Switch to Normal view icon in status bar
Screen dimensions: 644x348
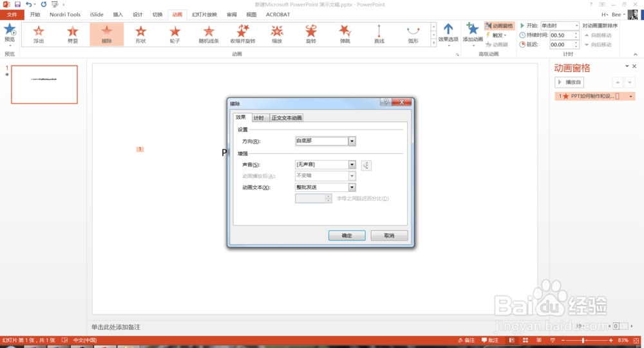coord(512,340)
